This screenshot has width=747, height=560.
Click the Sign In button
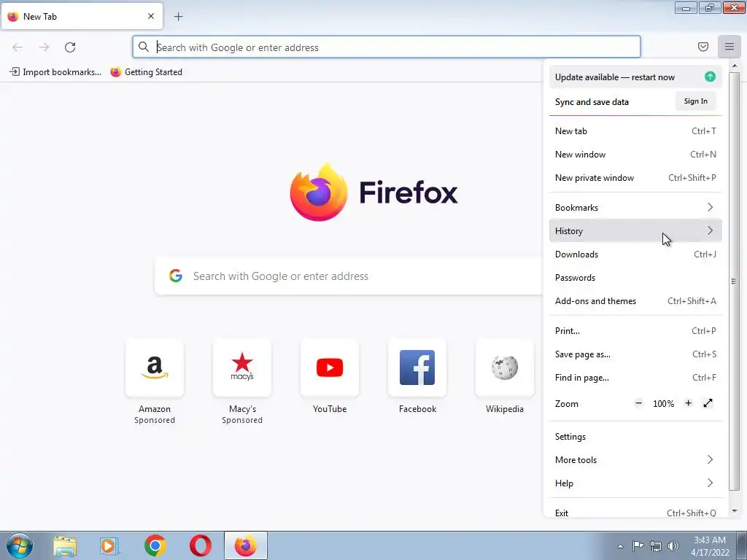[x=695, y=101]
